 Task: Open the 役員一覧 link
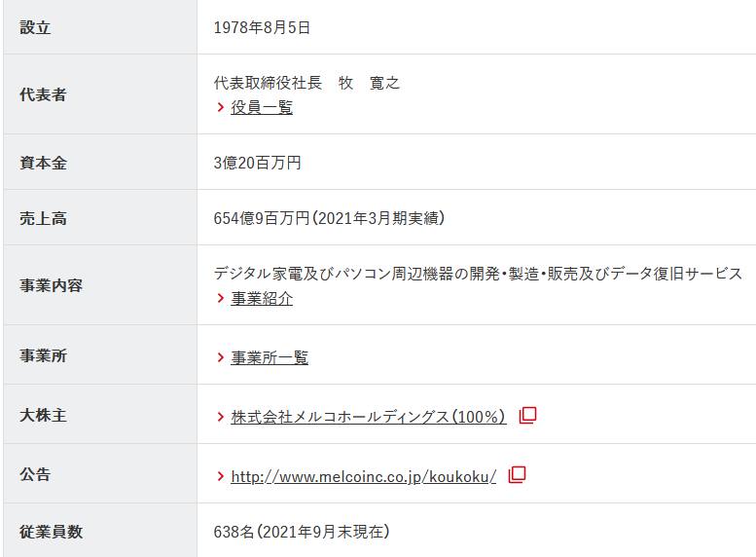pos(262,108)
